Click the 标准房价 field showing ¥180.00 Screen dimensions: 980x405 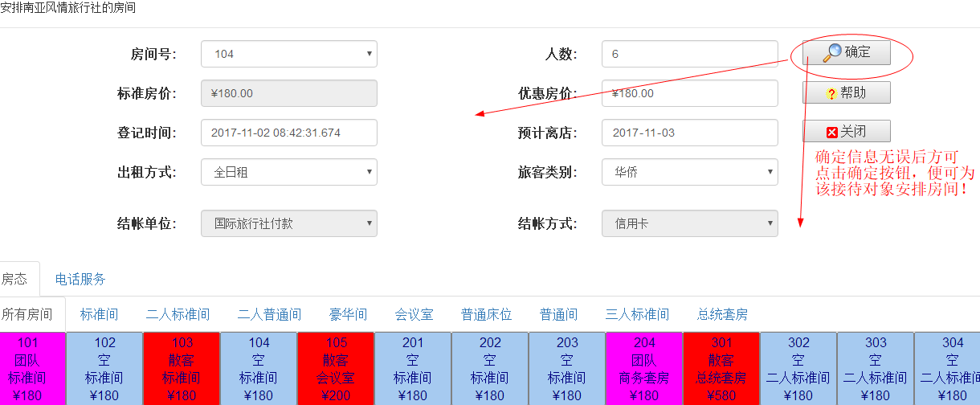pyautogui.click(x=289, y=93)
